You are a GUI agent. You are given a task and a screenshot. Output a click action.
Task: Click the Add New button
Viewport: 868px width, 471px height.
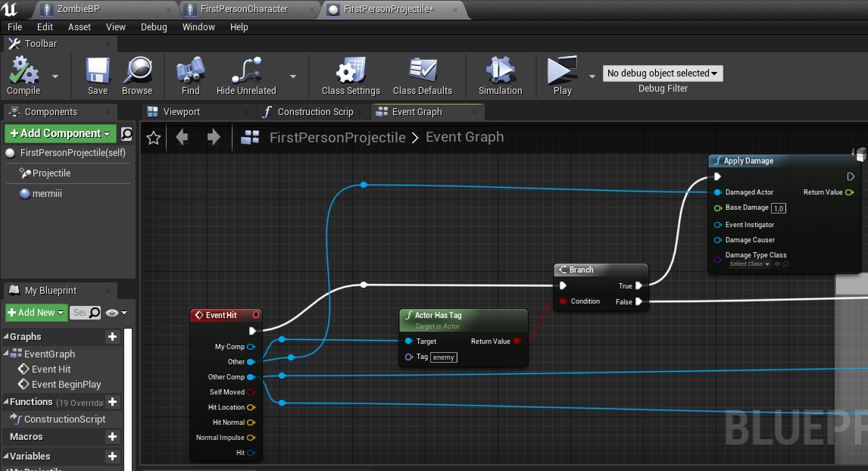pyautogui.click(x=36, y=313)
